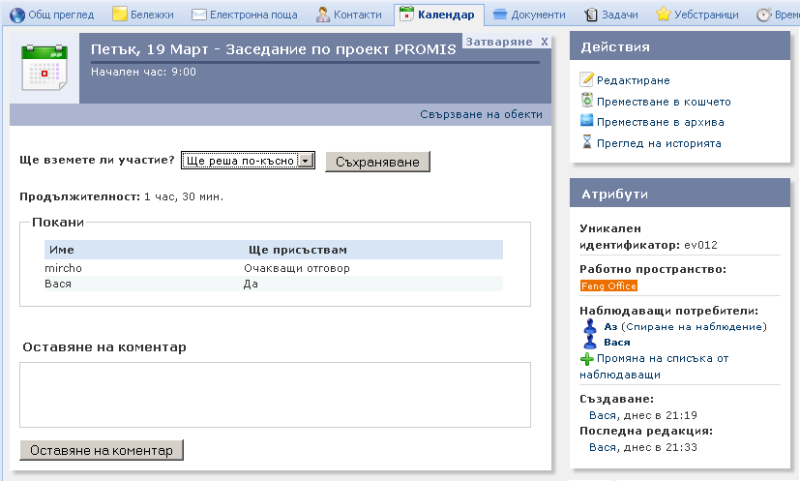The width and height of the screenshot is (800, 481).
Task: Open the Календар tab
Action: tap(436, 15)
